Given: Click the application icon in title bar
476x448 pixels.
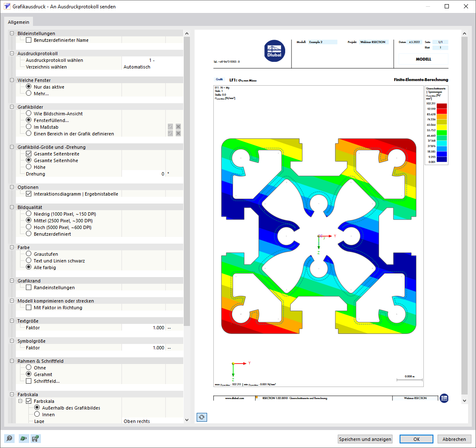Looking at the screenshot, I should (7, 6).
